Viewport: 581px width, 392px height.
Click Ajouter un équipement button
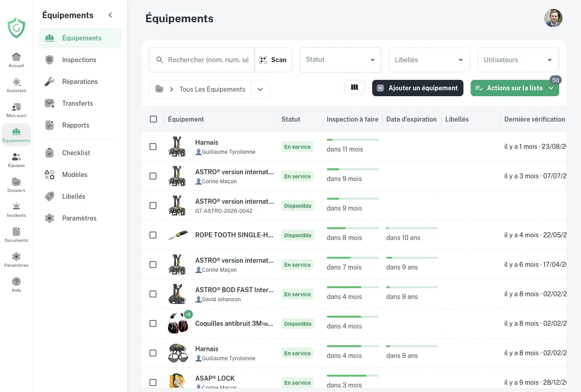click(418, 88)
